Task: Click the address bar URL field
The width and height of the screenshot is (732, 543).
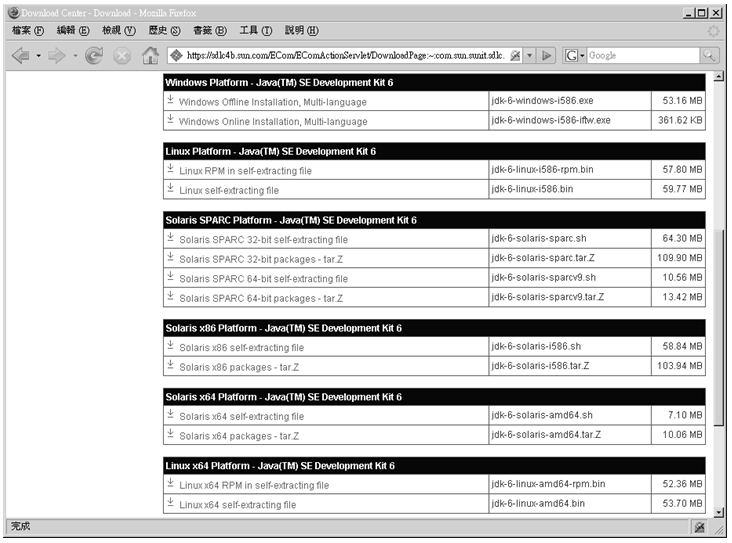Action: coord(345,56)
